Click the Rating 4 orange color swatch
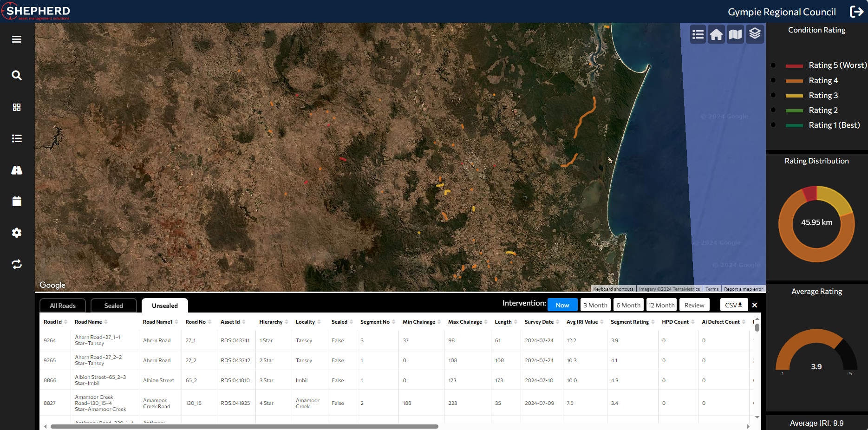This screenshot has width=868, height=430. pos(794,81)
